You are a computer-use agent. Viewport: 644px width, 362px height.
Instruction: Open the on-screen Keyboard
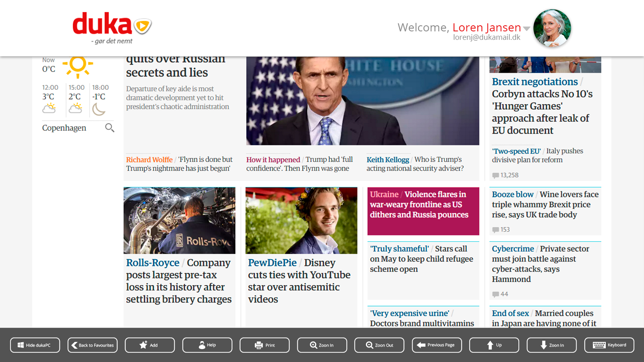point(609,345)
